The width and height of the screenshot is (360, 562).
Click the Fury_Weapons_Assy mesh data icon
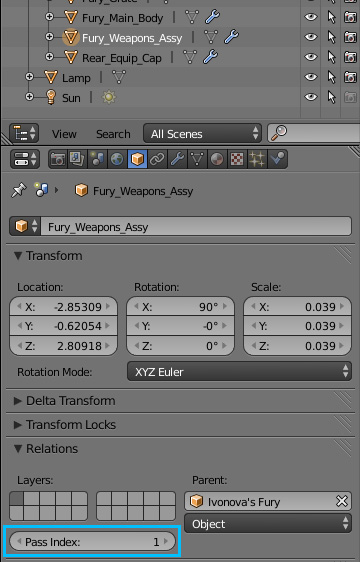pyautogui.click(x=211, y=37)
